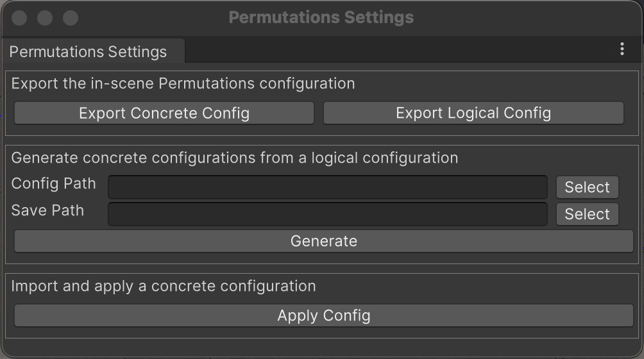Focus the Config Path text field

[327, 187]
